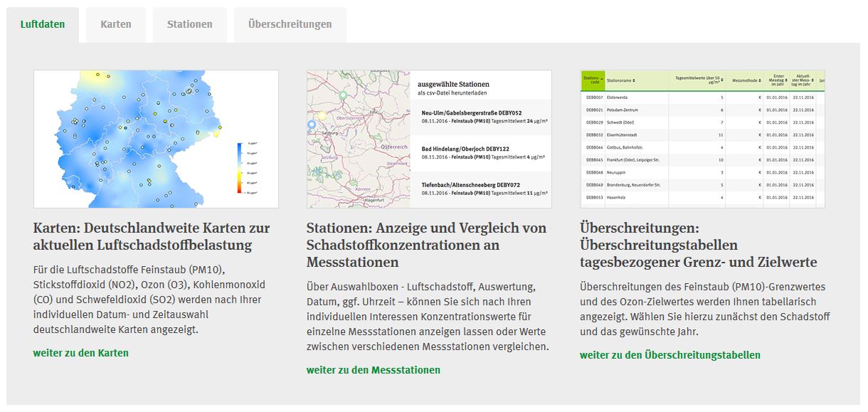
Task: Follow the 'weiter zu den Karten' link
Action: coord(80,353)
